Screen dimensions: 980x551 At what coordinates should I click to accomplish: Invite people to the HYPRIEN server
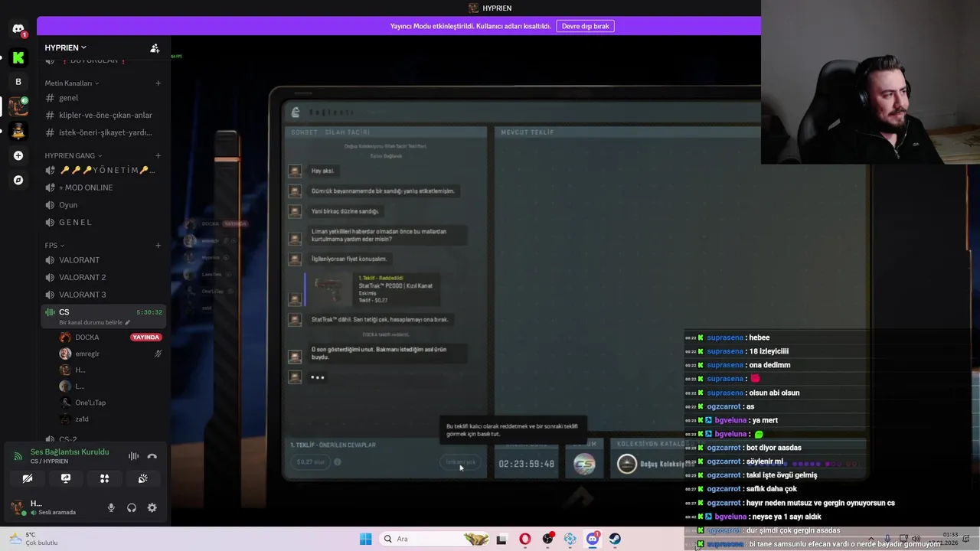[155, 47]
